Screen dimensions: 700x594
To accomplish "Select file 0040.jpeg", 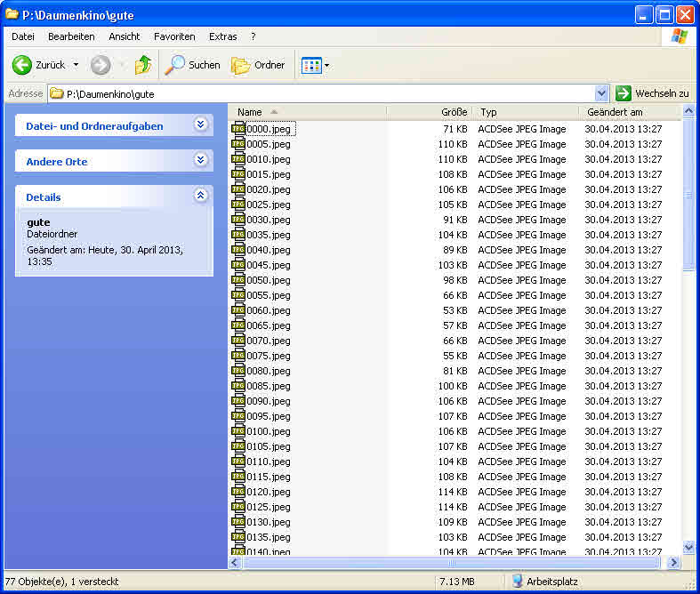I will [x=269, y=250].
